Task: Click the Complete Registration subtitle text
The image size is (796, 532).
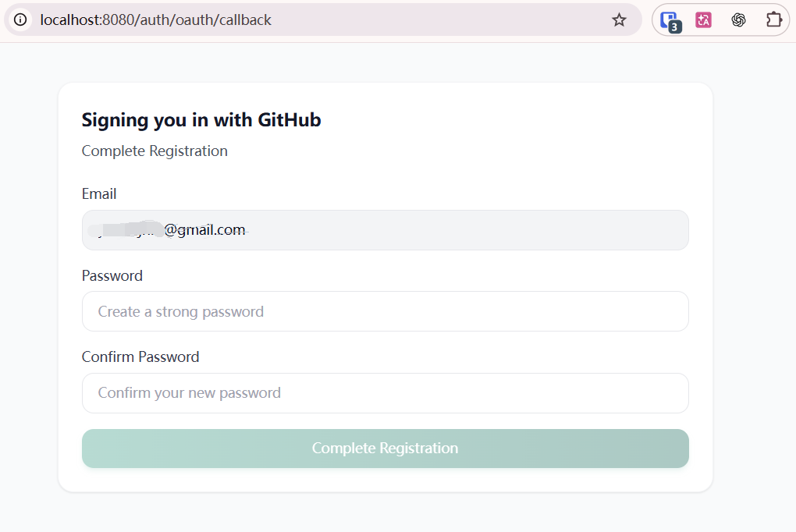Action: (155, 151)
